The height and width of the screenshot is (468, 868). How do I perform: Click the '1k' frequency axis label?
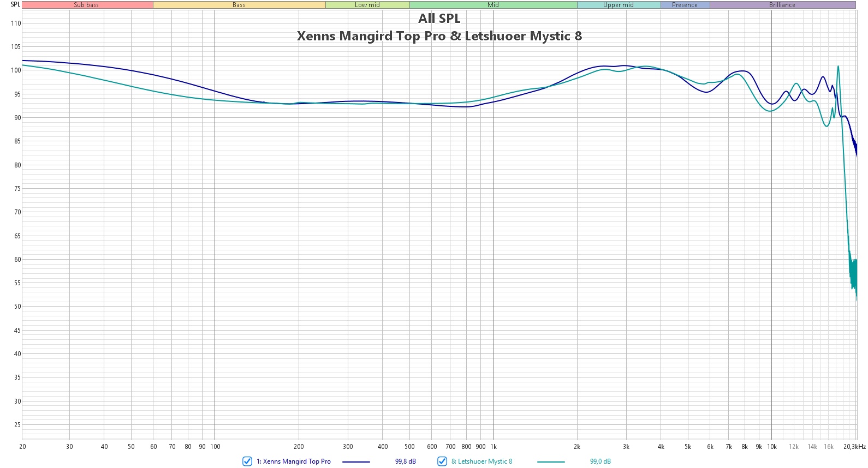pos(494,447)
